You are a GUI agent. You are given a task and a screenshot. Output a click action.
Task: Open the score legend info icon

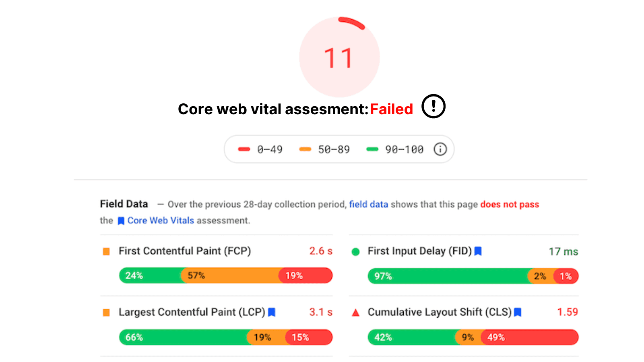point(440,149)
